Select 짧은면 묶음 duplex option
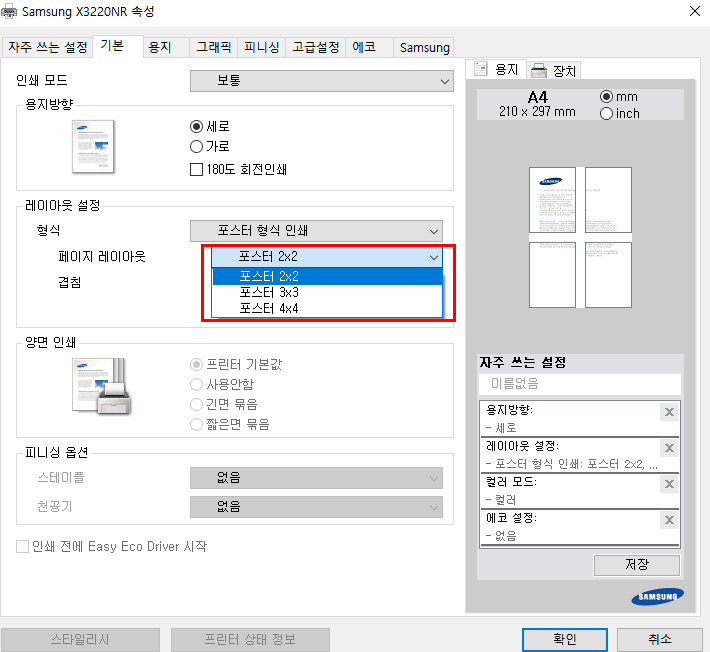The height and width of the screenshot is (652, 710). pyautogui.click(x=196, y=424)
